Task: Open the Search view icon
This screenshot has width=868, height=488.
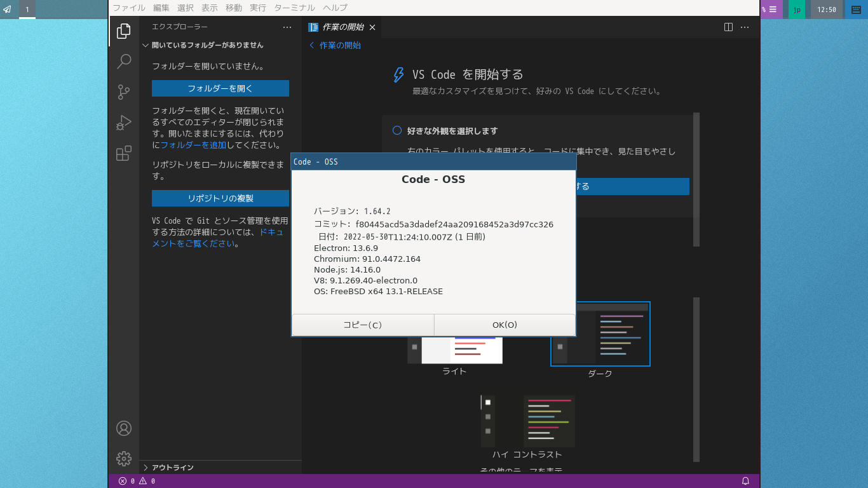Action: click(124, 62)
